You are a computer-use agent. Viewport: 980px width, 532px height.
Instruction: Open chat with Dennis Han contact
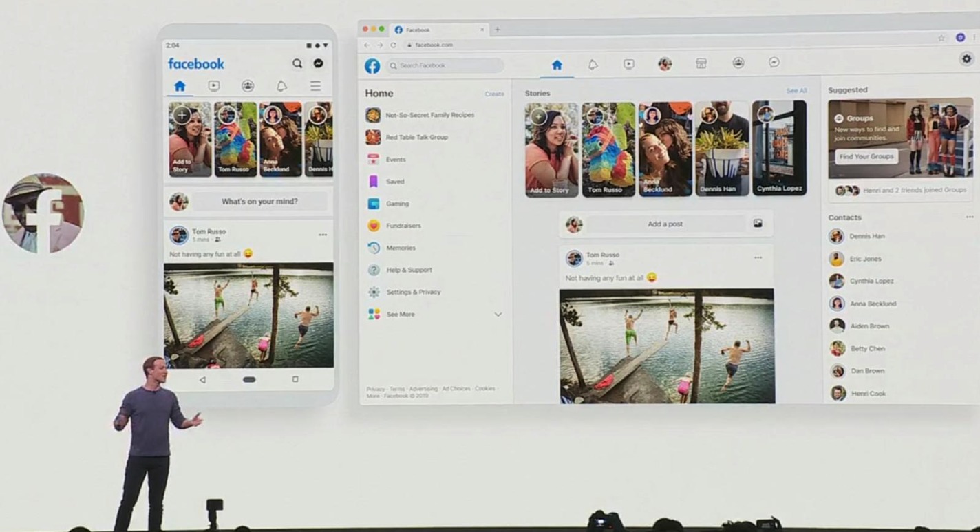[857, 236]
